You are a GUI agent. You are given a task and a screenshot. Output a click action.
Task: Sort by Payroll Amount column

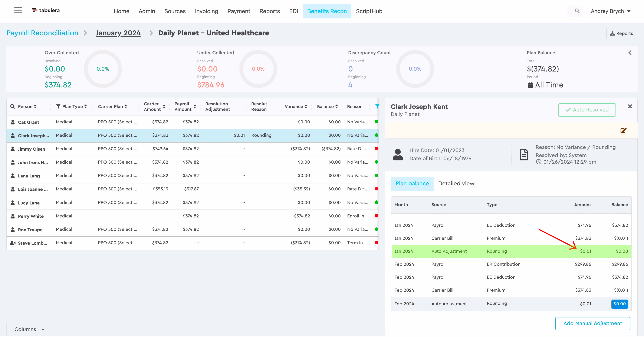coord(195,106)
